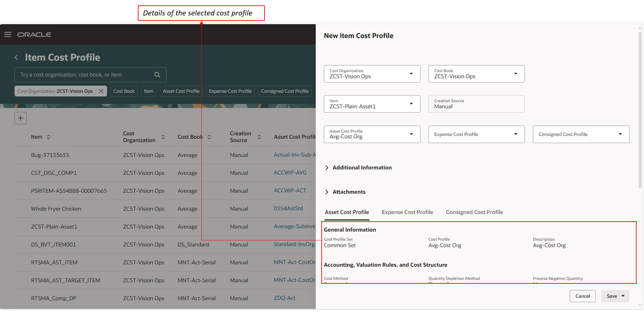The width and height of the screenshot is (644, 316).
Task: Click the plus icon to add profile
Action: coord(21,118)
